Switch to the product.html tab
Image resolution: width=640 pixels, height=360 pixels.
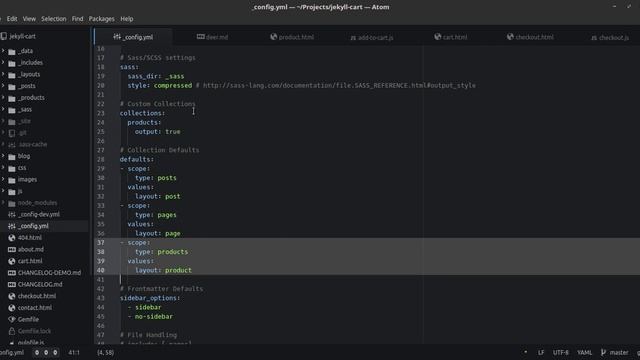292,37
